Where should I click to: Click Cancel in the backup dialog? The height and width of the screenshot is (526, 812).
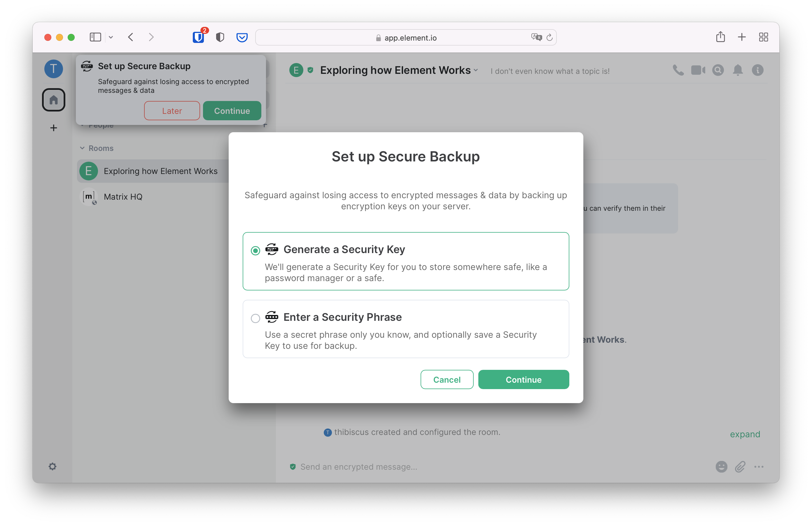pos(447,379)
